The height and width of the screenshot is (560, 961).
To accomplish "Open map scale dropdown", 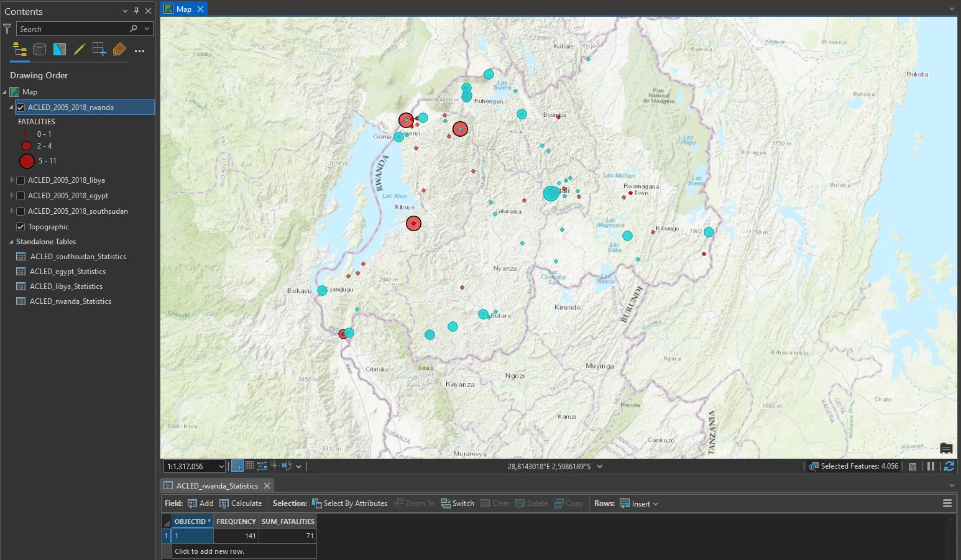I will pyautogui.click(x=221, y=467).
